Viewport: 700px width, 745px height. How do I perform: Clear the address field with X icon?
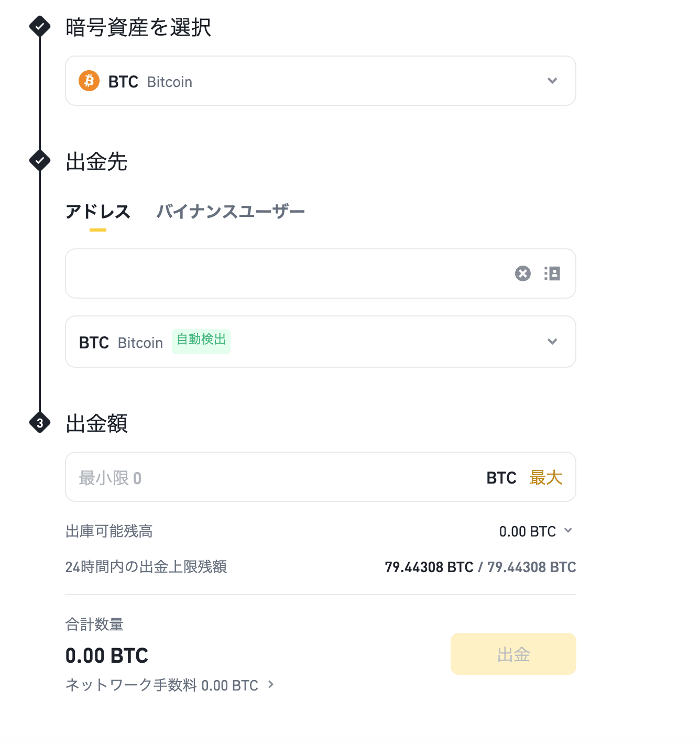coord(522,273)
